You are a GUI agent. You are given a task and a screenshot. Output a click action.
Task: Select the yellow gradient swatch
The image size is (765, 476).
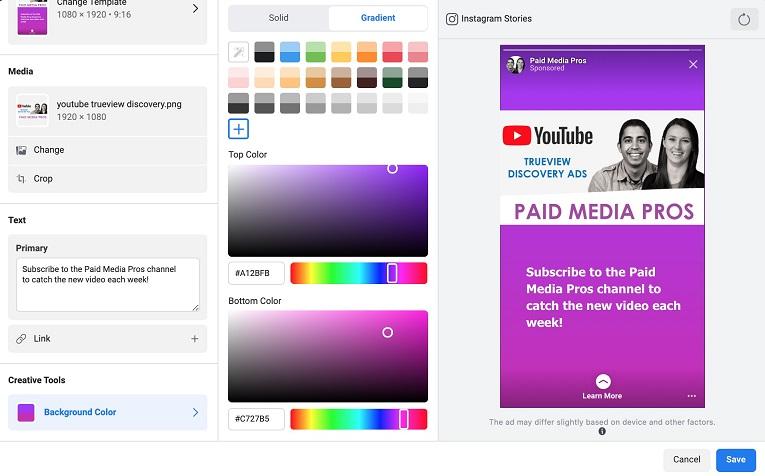click(x=341, y=52)
